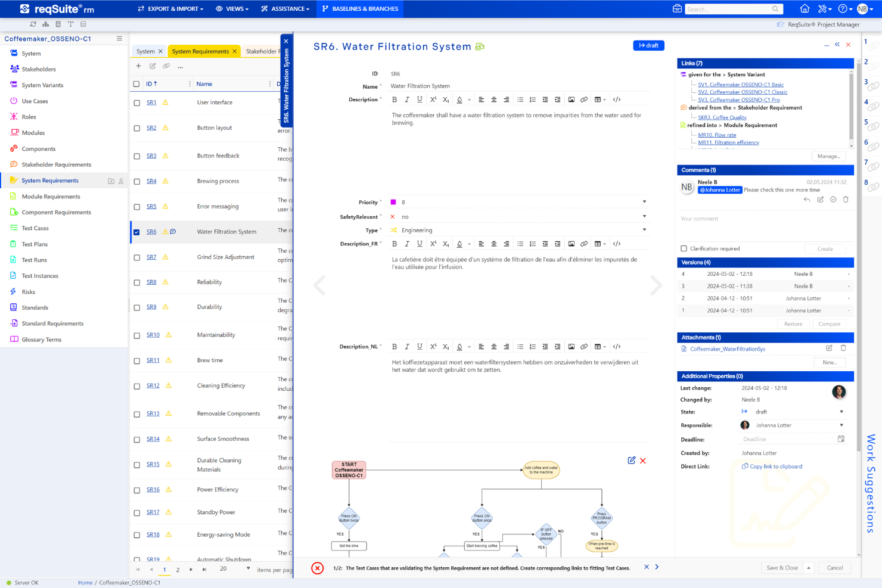Open the Views dropdown menu
Image resolution: width=882 pixels, height=588 pixels.
point(232,9)
